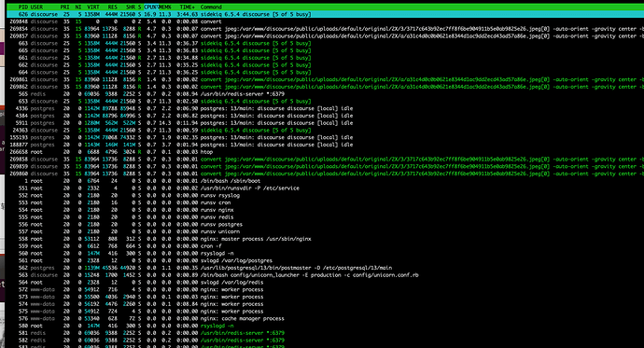
Task: Select convert thread row PID 269861
Action: pos(326,79)
